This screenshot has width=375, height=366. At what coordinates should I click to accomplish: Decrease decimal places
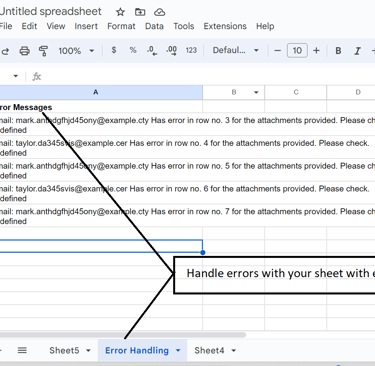152,51
